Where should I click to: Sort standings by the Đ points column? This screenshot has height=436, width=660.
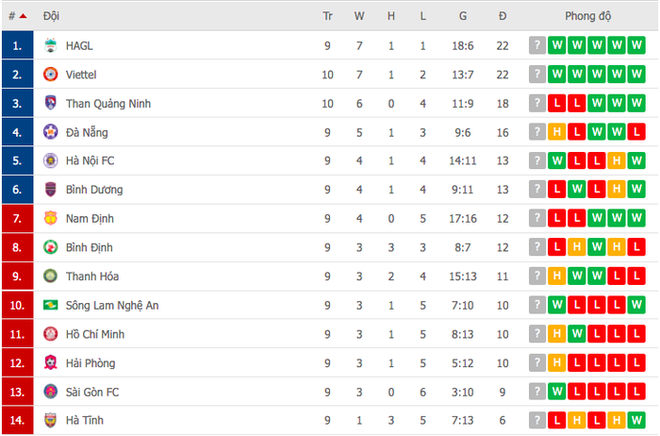click(502, 16)
